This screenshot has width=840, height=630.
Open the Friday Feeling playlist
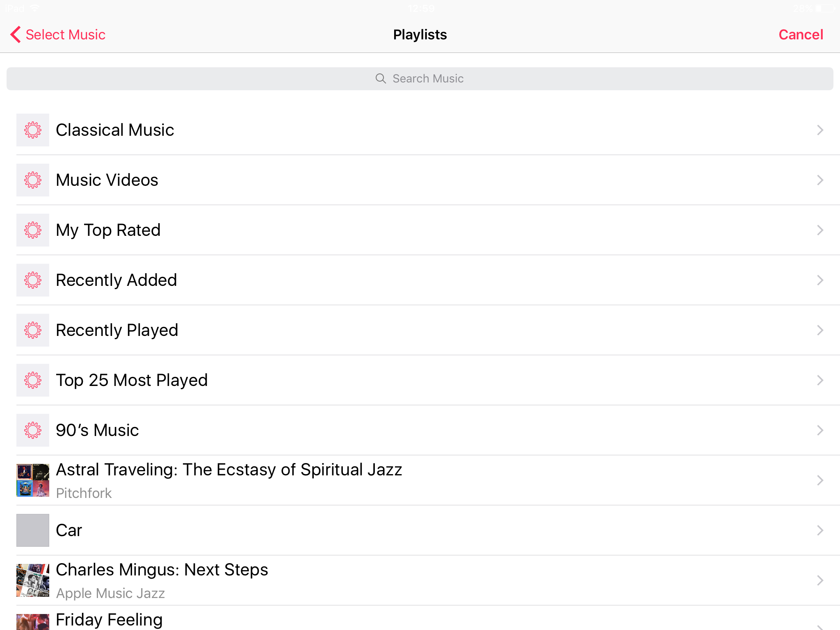pyautogui.click(x=109, y=620)
